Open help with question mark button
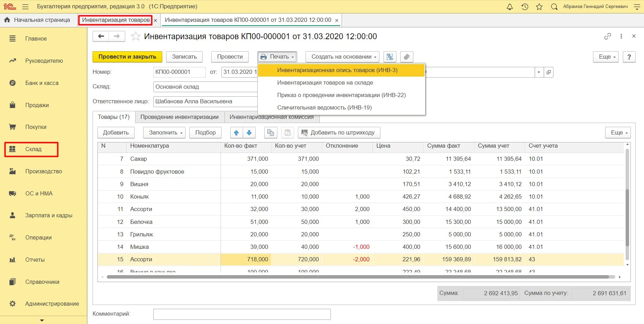Viewport: 644px width, 324px height. [x=629, y=57]
